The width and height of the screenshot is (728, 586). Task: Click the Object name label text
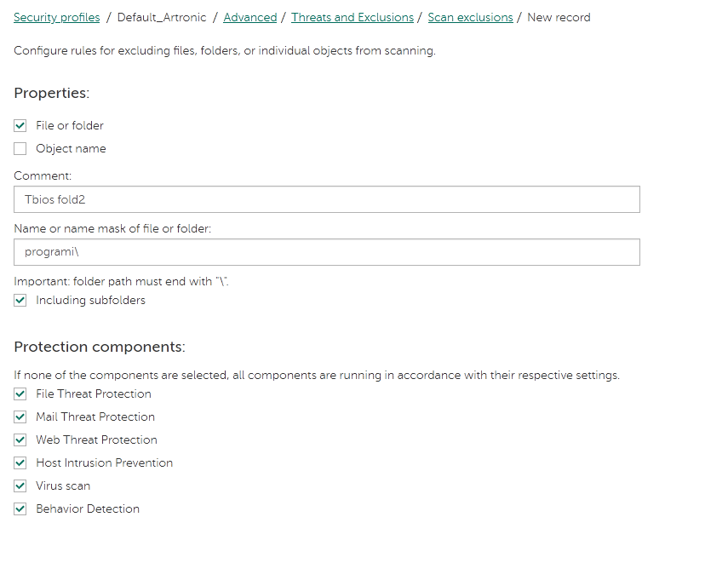pos(71,148)
